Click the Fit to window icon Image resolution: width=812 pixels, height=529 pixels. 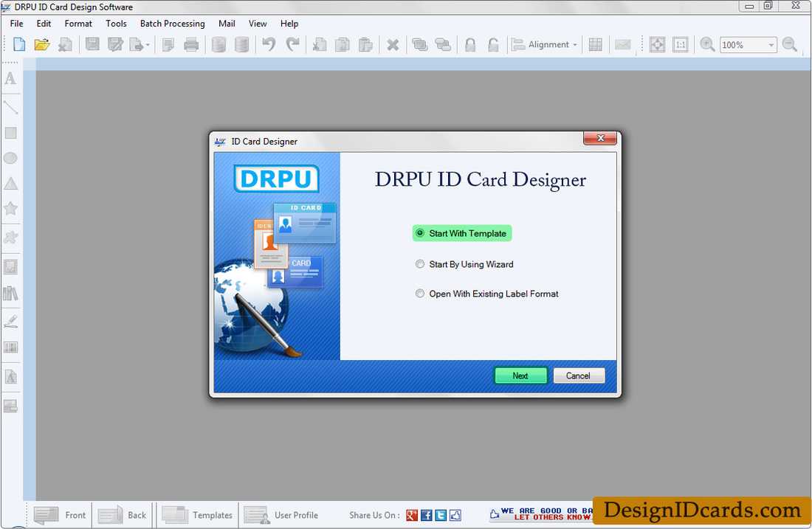tap(657, 45)
